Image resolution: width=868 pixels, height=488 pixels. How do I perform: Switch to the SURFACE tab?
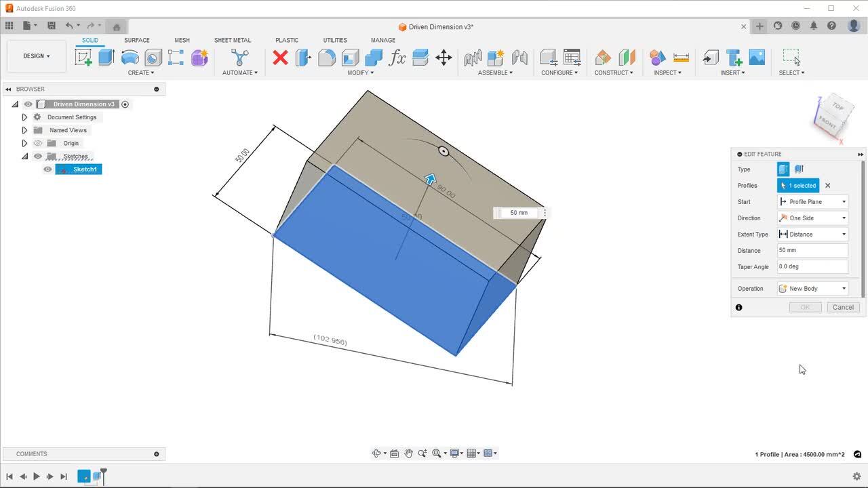[x=136, y=40]
